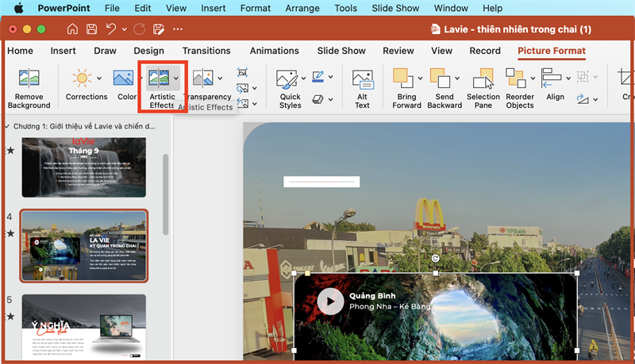Click the Home icon in title bar

[x=72, y=29]
